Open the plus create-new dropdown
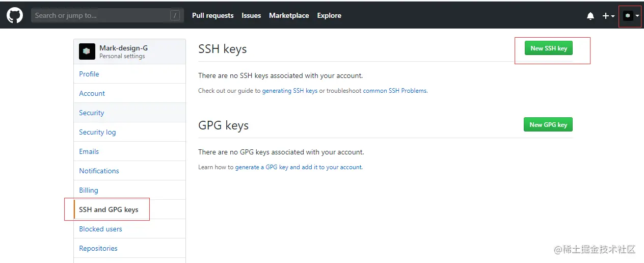The image size is (644, 263). pyautogui.click(x=608, y=16)
